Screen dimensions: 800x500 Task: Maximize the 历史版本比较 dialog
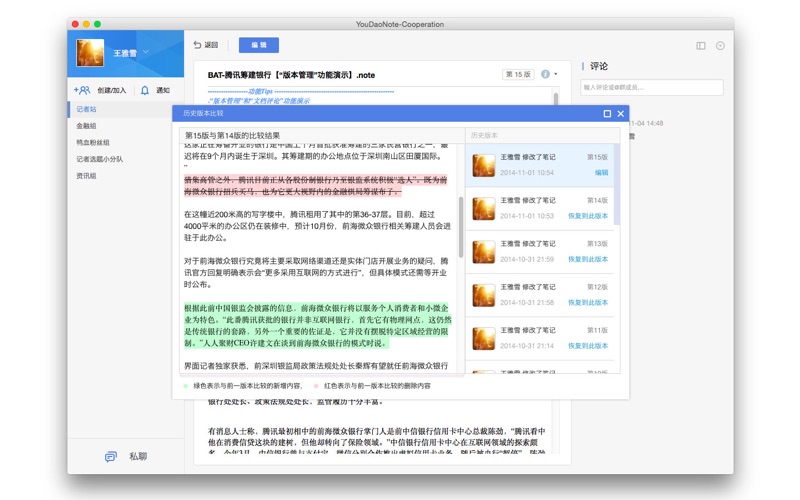pos(607,113)
